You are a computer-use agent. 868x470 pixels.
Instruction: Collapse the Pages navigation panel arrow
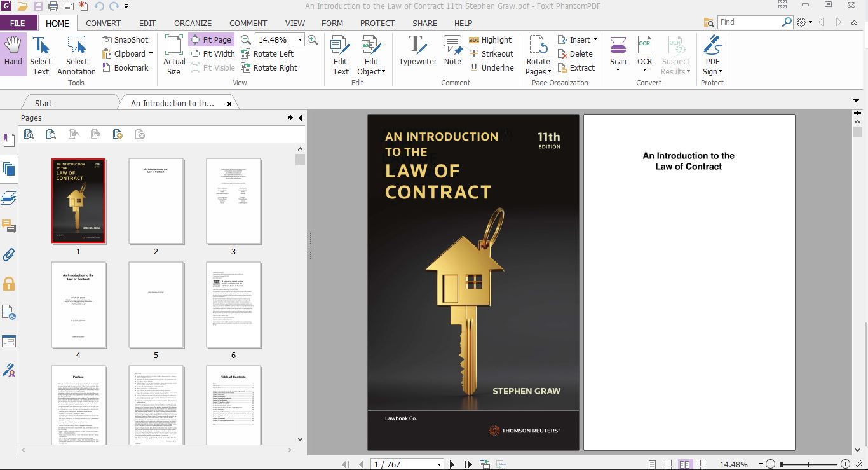tap(300, 118)
